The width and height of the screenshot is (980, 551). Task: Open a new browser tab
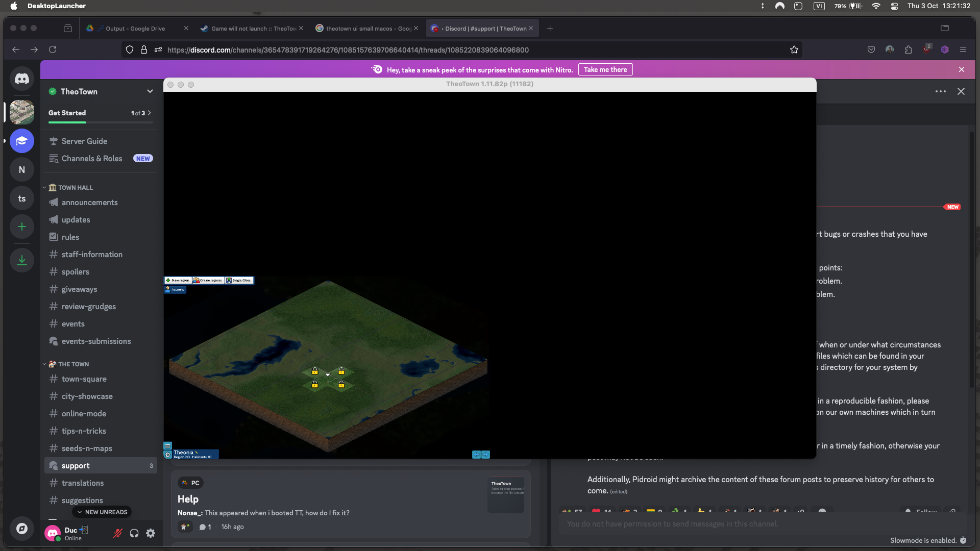[550, 29]
